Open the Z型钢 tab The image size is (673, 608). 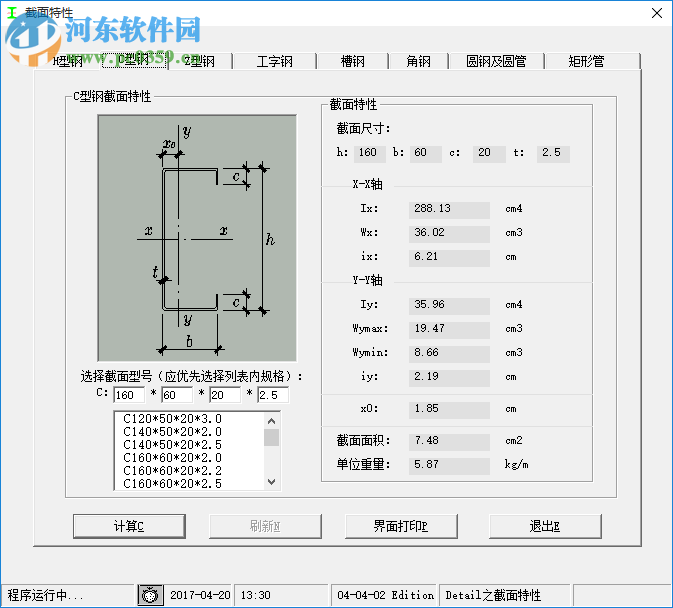(x=200, y=61)
